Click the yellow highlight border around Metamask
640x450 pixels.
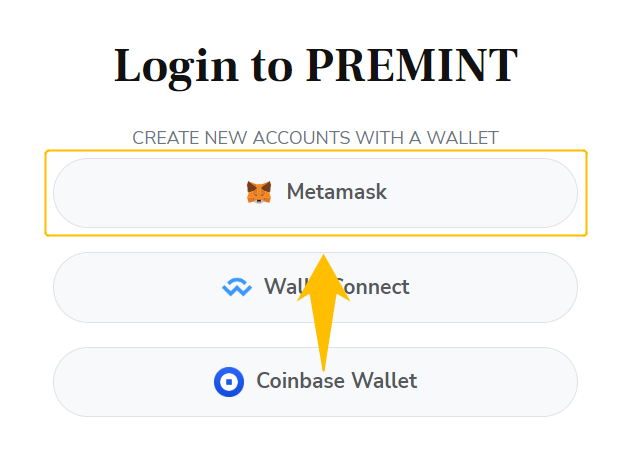pyautogui.click(x=316, y=151)
